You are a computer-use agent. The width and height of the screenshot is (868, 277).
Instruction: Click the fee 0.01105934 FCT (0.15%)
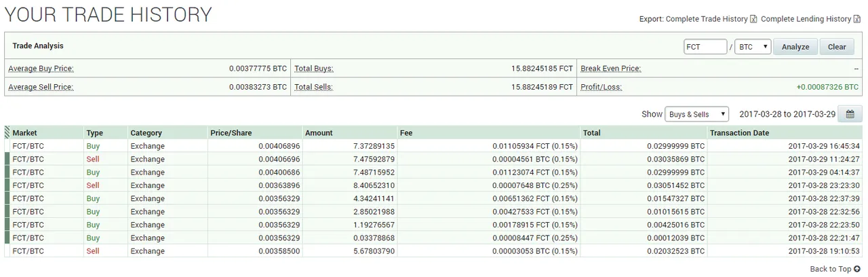535,146
